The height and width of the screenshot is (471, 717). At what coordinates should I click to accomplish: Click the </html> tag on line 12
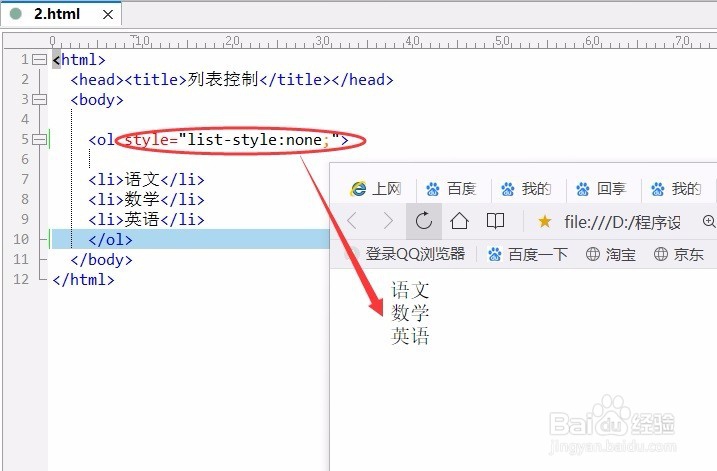(83, 280)
